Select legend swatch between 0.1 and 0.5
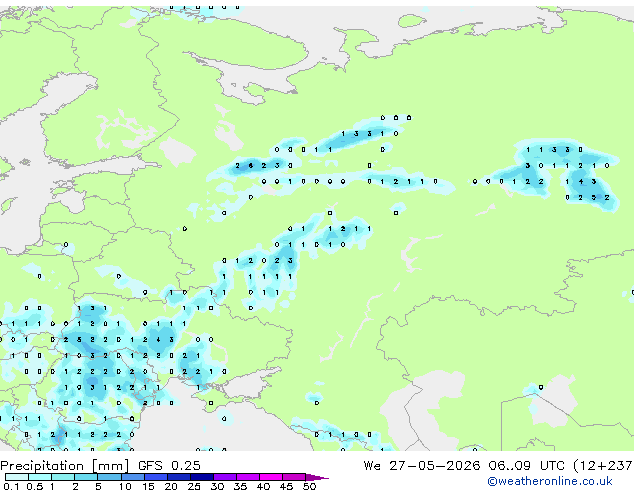This screenshot has height=490, width=634. [x=17, y=477]
